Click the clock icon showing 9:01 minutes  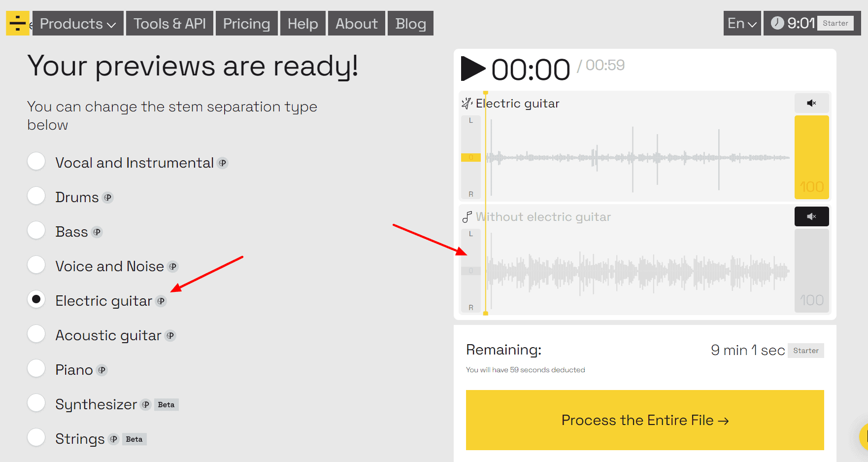pyautogui.click(x=777, y=23)
